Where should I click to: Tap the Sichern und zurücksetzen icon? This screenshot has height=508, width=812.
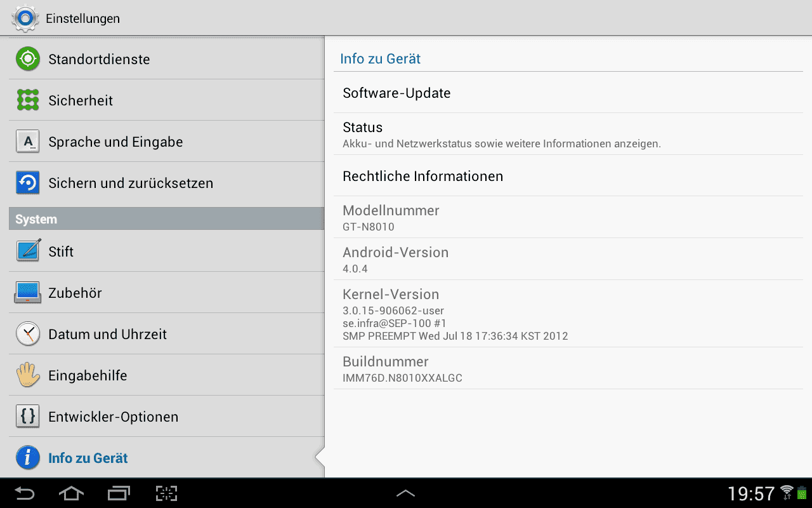[x=27, y=183]
